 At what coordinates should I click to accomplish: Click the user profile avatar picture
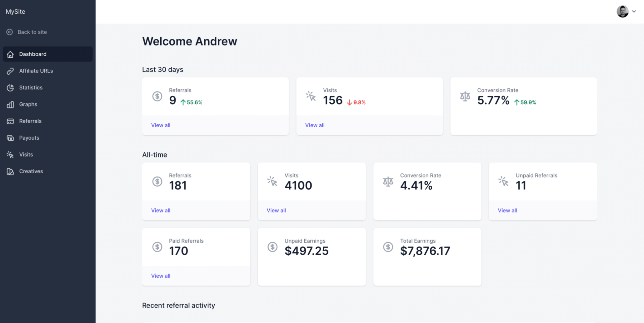[x=623, y=11]
